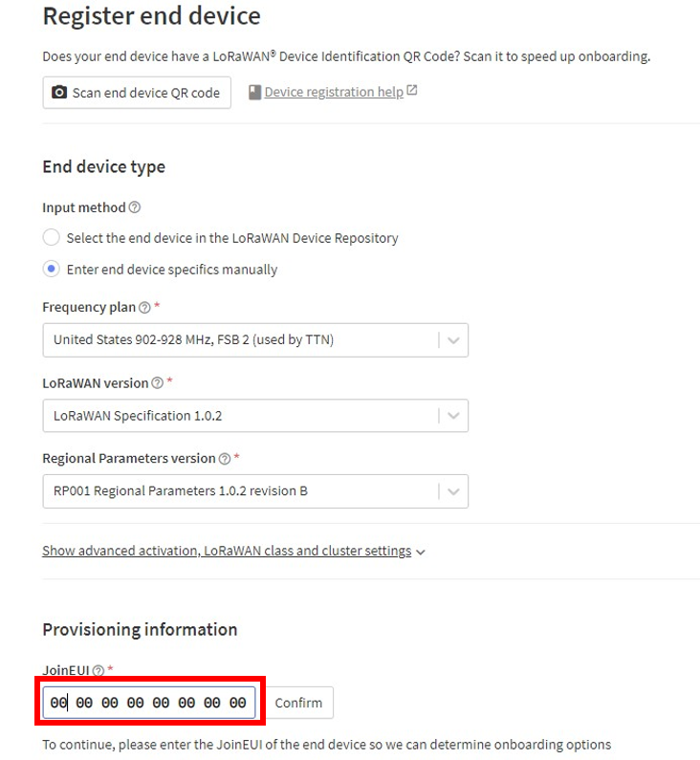
Task: Click the camera icon on Scan QR button
Action: [59, 92]
